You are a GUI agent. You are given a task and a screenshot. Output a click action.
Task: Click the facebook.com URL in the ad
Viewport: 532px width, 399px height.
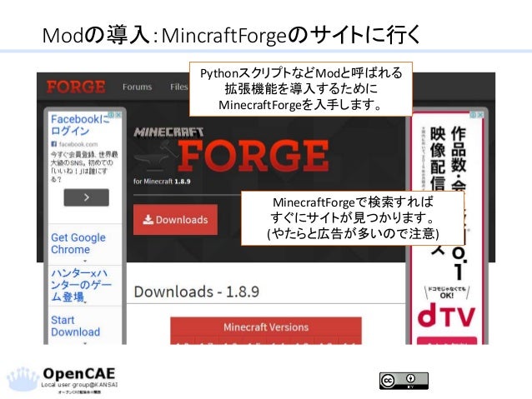pyautogui.click(x=78, y=144)
